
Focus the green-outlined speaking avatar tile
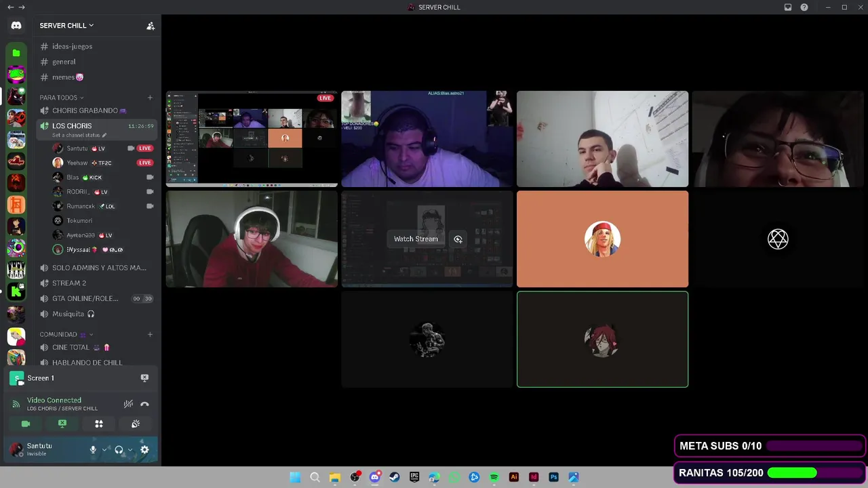pyautogui.click(x=602, y=340)
